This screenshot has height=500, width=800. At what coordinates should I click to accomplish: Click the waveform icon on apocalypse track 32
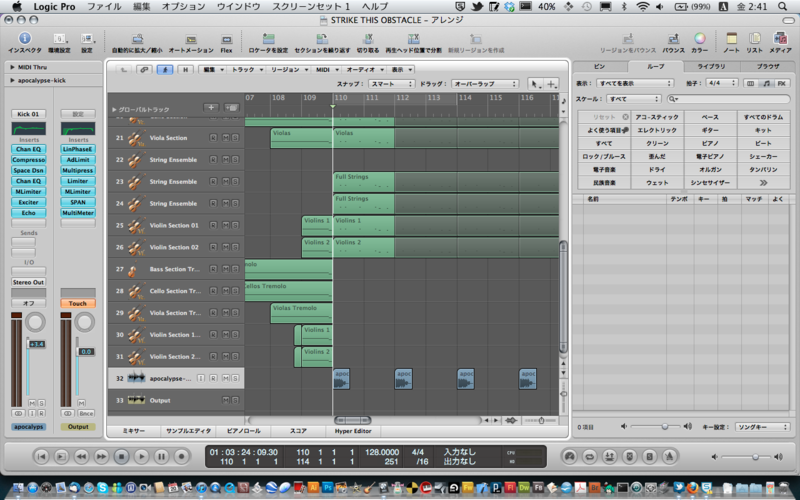(136, 378)
